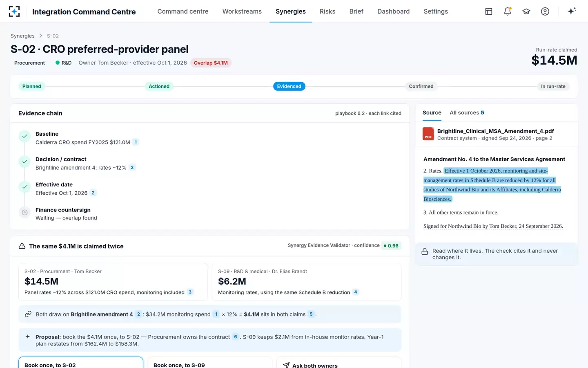Click the Integration Command Centre logo
This screenshot has height=368, width=588.
tap(14, 11)
